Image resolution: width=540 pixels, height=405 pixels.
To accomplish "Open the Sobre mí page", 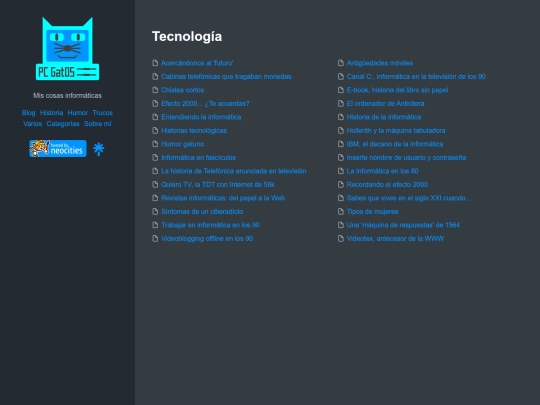I will [98, 124].
